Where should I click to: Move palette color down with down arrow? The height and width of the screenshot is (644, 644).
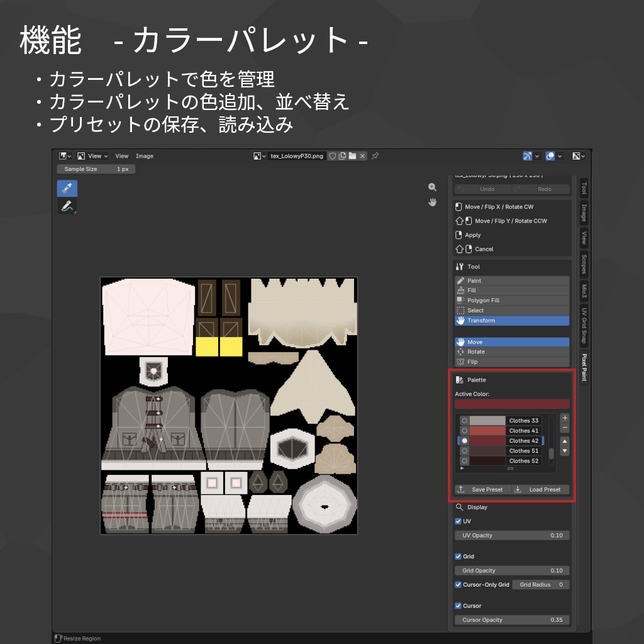pyautogui.click(x=565, y=451)
